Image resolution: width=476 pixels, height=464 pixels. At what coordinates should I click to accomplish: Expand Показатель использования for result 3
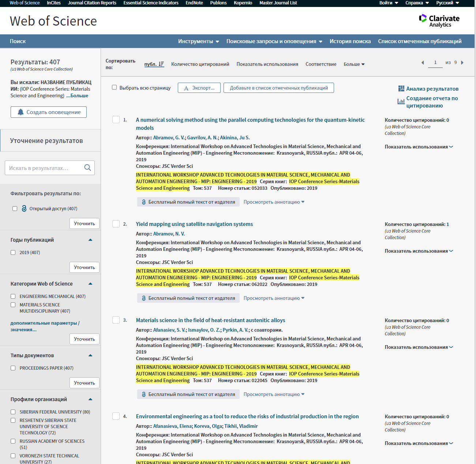(419, 347)
